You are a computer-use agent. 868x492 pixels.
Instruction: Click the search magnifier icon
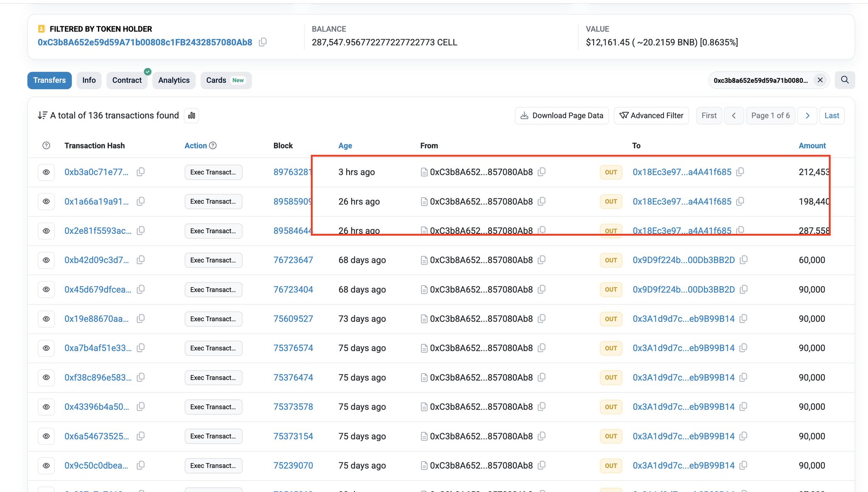pos(845,80)
